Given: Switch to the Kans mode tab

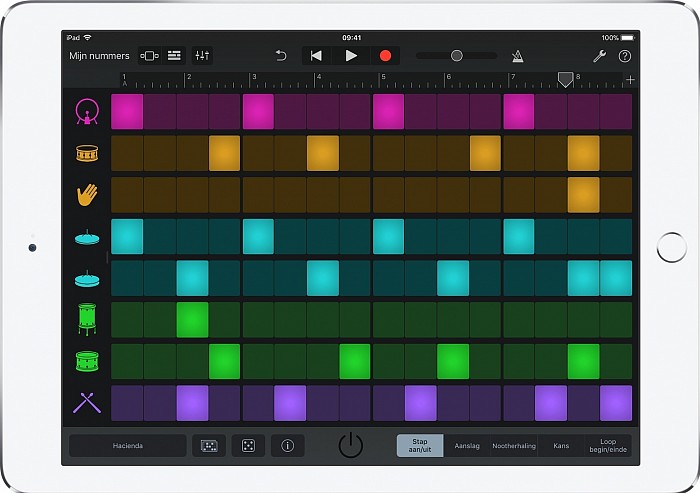Looking at the screenshot, I should (x=561, y=445).
